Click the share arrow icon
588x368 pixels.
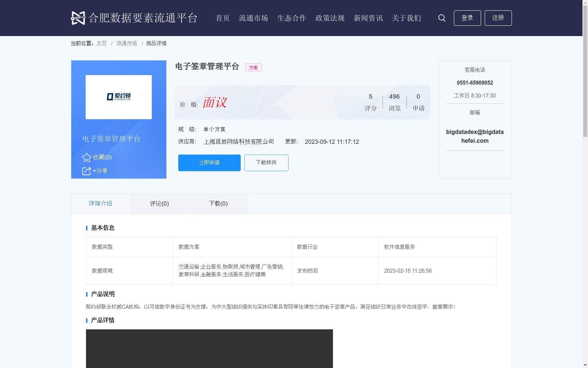click(86, 171)
